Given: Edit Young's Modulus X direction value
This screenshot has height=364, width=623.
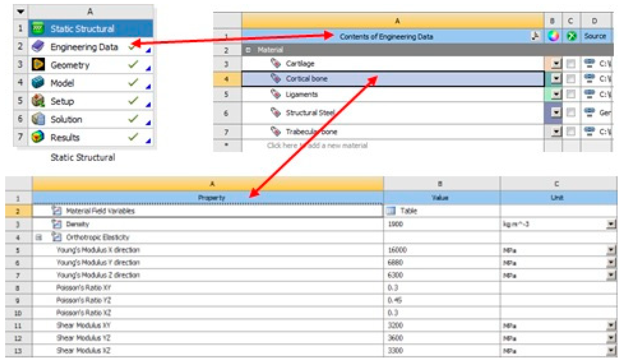Looking at the screenshot, I should (x=397, y=250).
